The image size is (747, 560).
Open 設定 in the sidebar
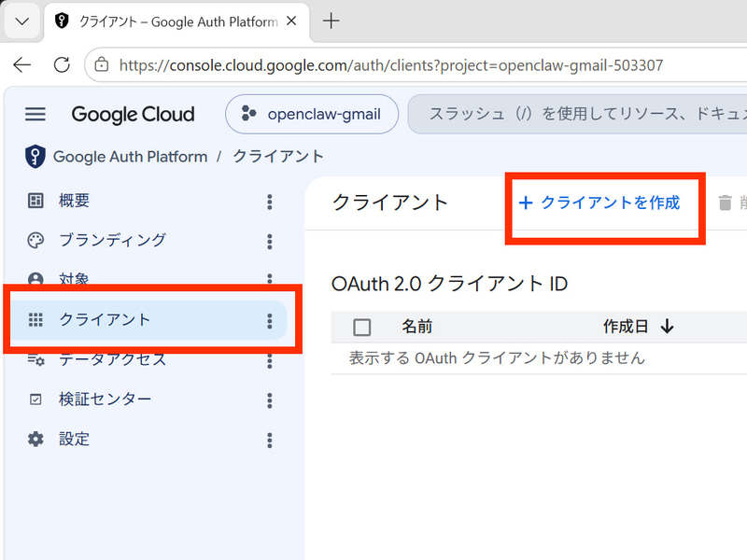(74, 439)
